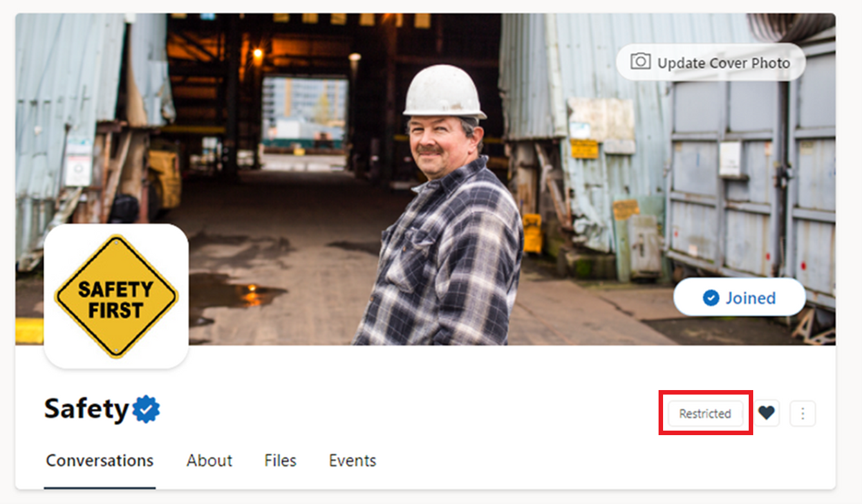Expand the more options ellipsis dropdown

[x=803, y=414]
